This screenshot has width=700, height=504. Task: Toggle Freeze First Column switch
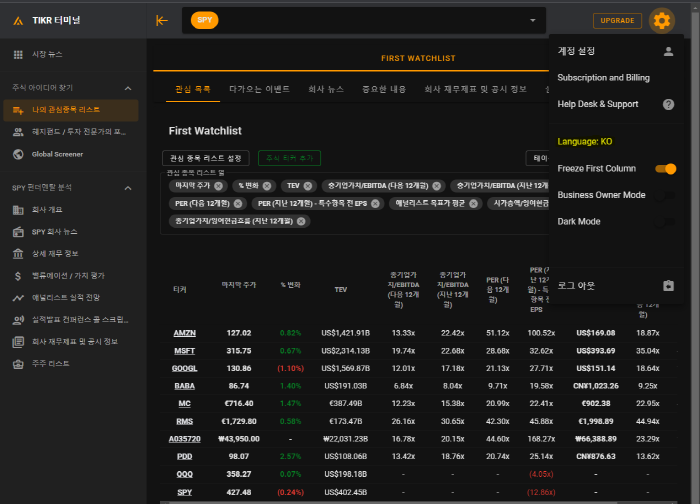point(666,169)
